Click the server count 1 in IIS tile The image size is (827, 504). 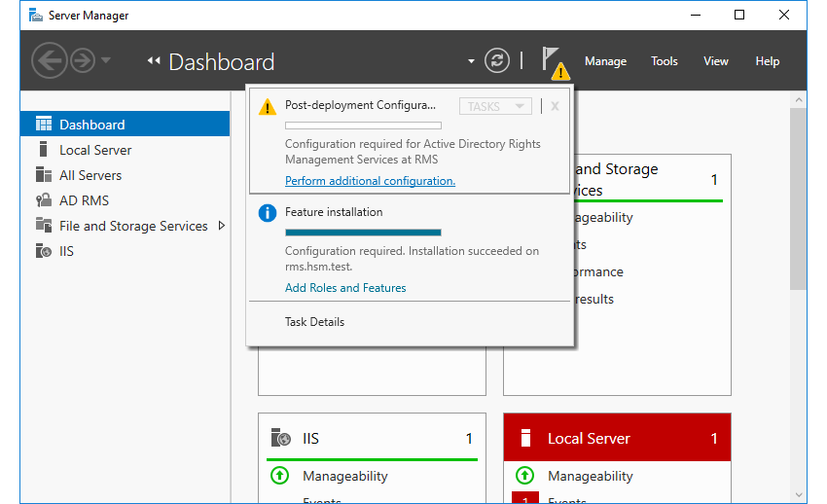469,439
